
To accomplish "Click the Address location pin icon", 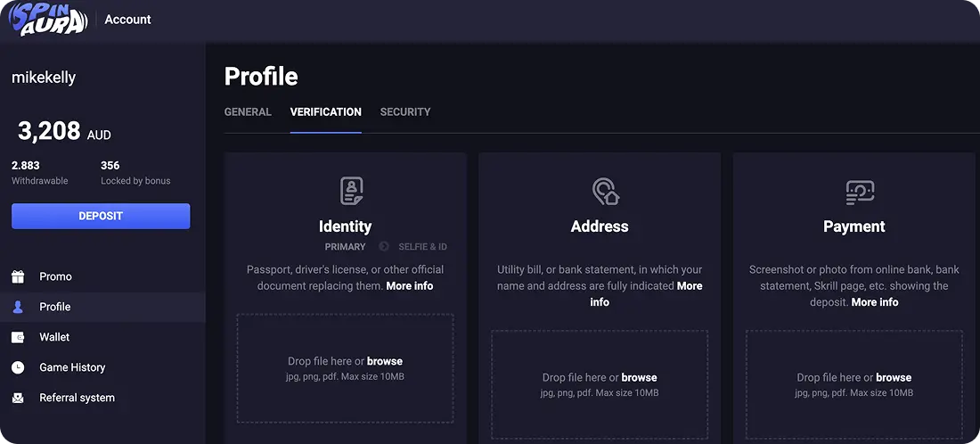I will coord(605,192).
